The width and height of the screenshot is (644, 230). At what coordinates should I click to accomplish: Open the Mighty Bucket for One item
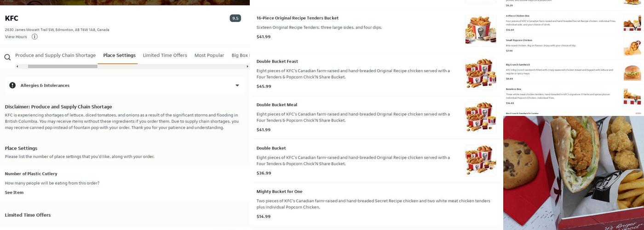(x=279, y=191)
